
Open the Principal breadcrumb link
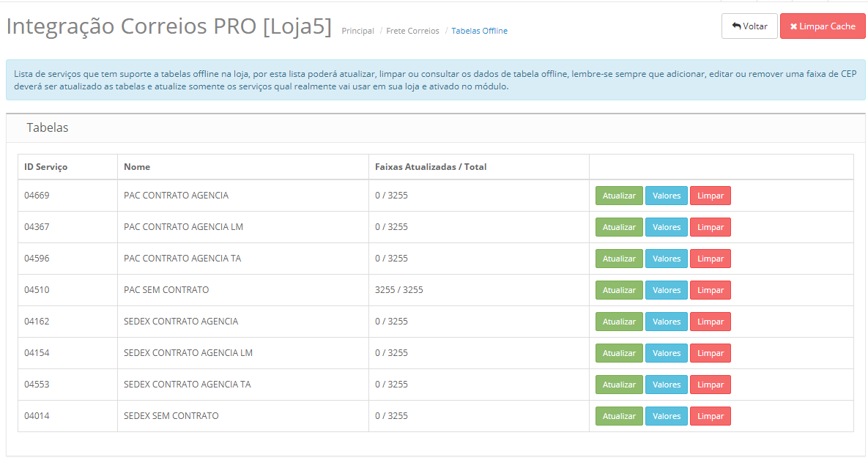pos(357,31)
